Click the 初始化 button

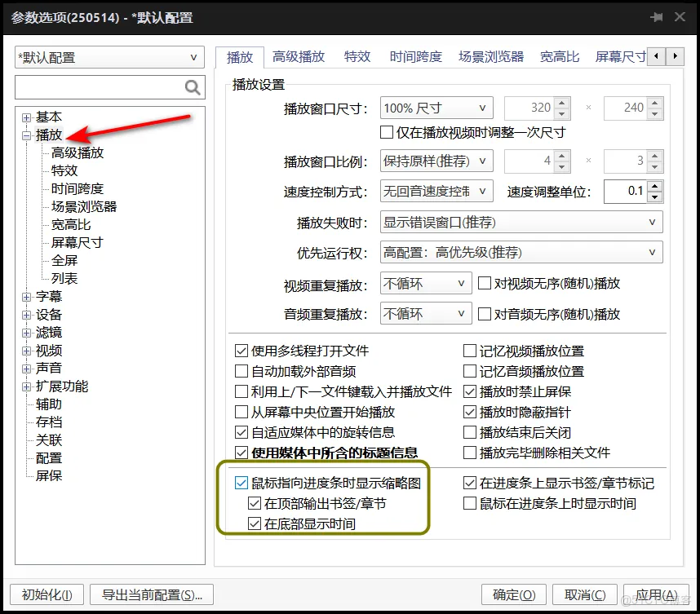pos(46,594)
